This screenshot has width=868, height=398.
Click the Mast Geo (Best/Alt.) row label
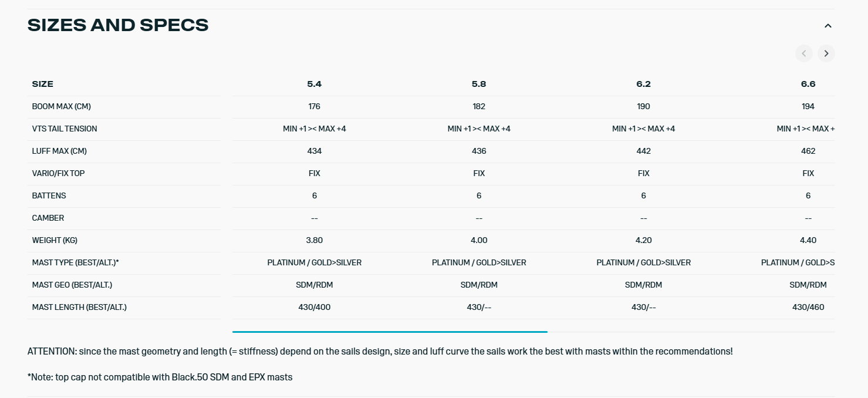(72, 285)
